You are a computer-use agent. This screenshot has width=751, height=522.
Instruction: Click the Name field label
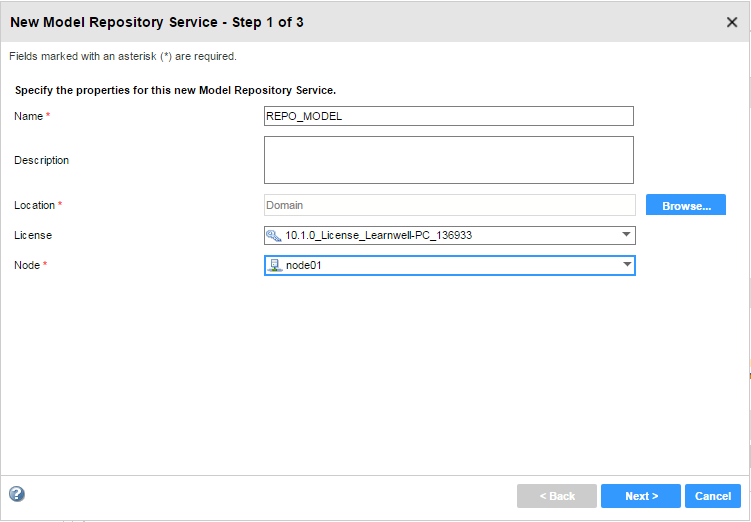click(29, 116)
